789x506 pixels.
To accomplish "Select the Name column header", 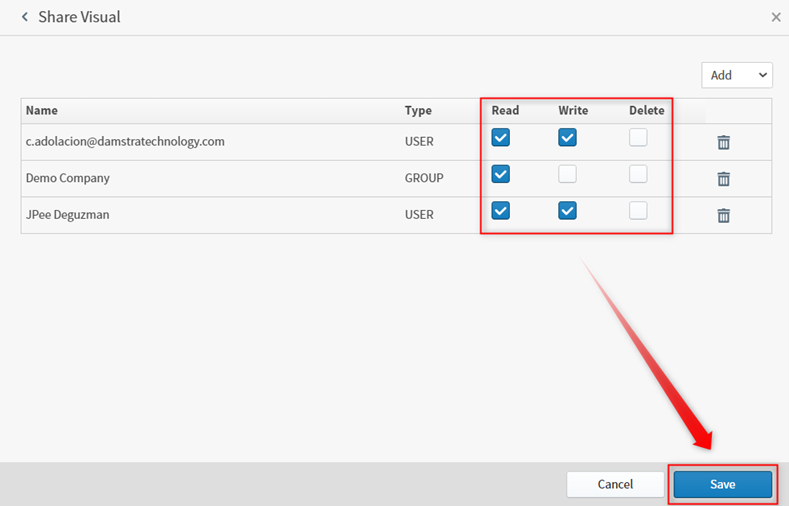I will point(42,111).
